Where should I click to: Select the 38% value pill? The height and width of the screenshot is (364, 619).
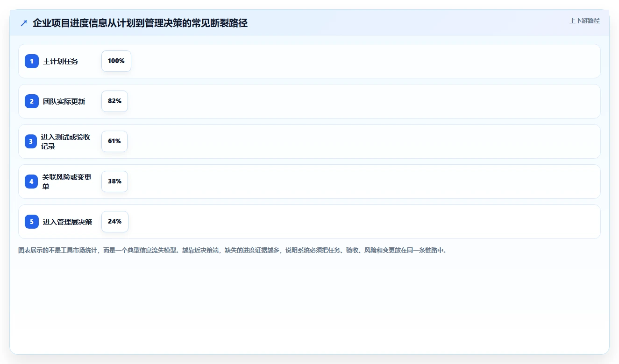point(114,182)
